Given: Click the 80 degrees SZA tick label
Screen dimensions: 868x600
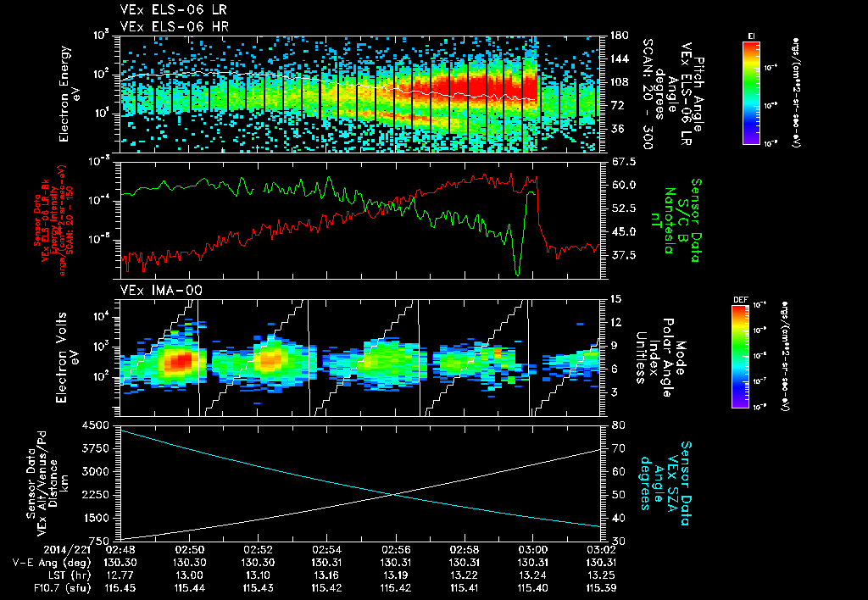Looking at the screenshot, I should (618, 425).
